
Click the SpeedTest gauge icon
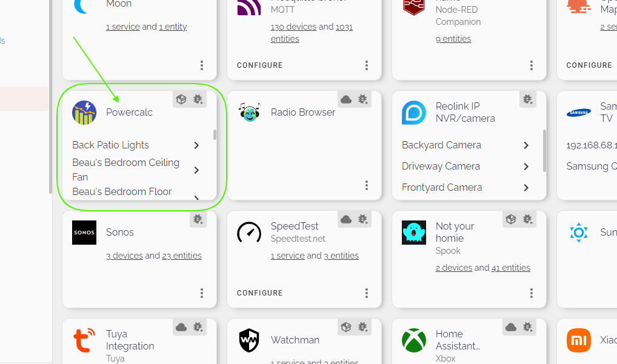[x=248, y=232]
